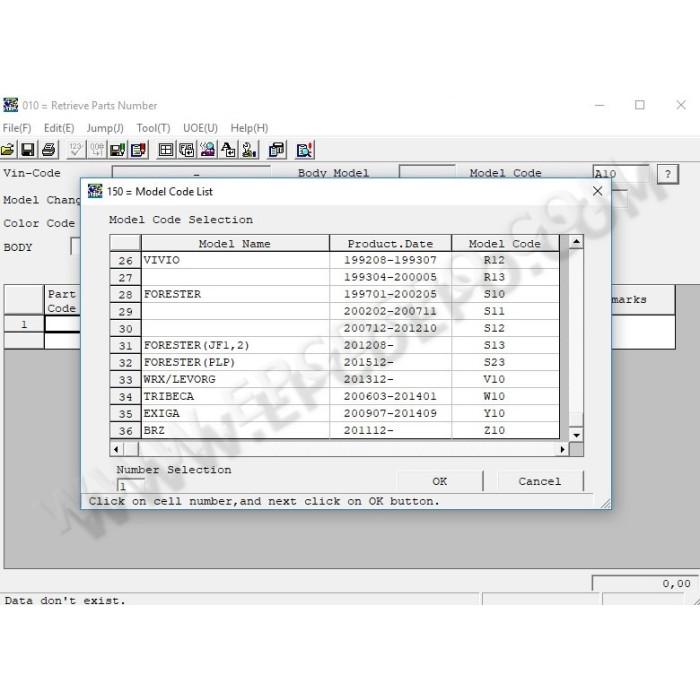Click the floppy disk save icon
This screenshot has width=700, height=700.
28,150
